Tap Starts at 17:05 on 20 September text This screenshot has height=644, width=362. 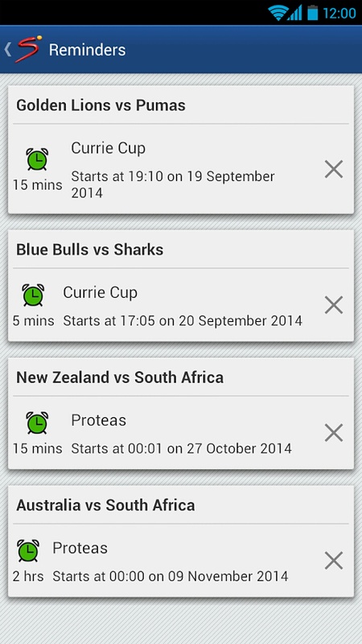(x=183, y=320)
